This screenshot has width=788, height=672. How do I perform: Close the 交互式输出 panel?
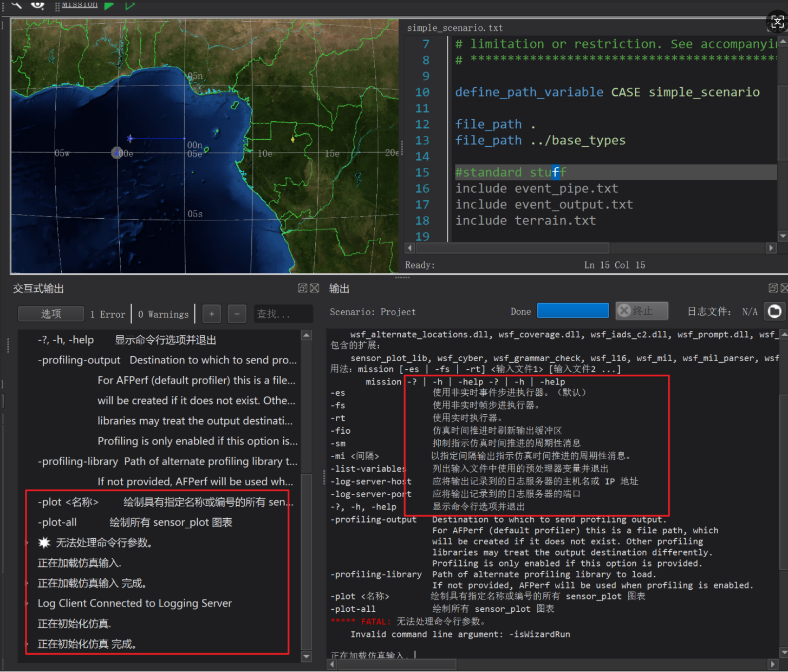pyautogui.click(x=314, y=288)
